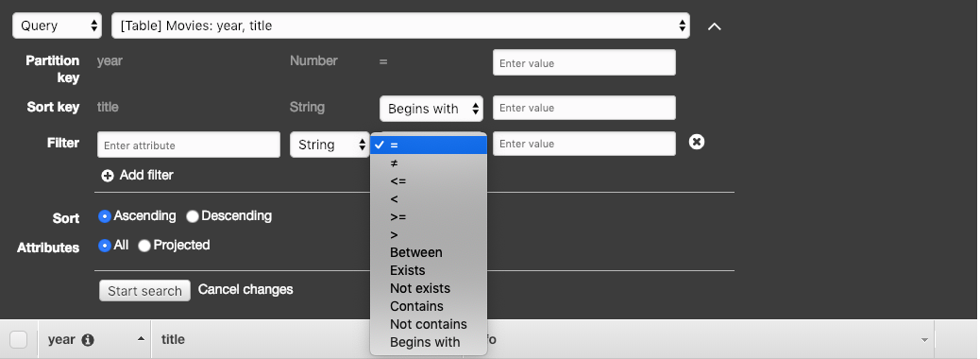Focus the filter Enter attribute field
The image size is (980, 359).
pos(188,145)
